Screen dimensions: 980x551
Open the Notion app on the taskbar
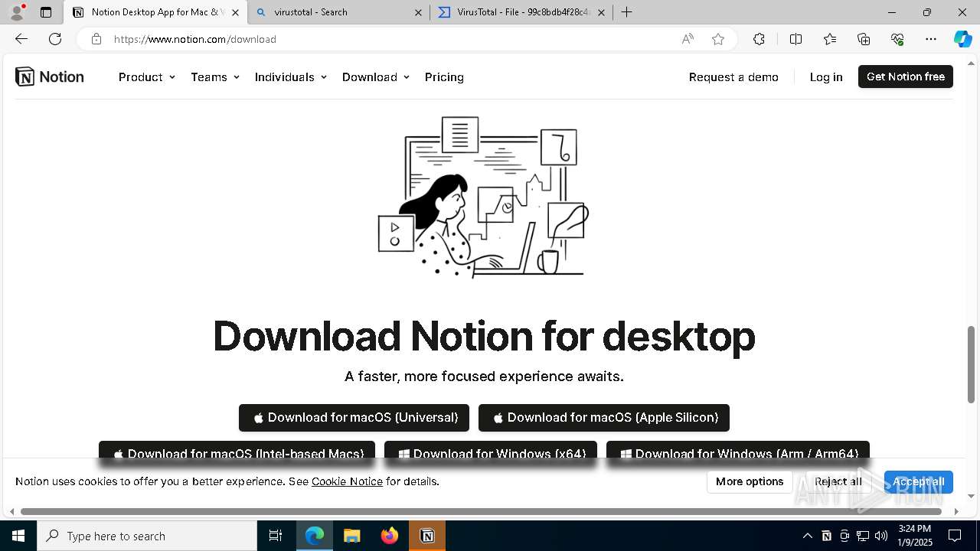pyautogui.click(x=427, y=536)
